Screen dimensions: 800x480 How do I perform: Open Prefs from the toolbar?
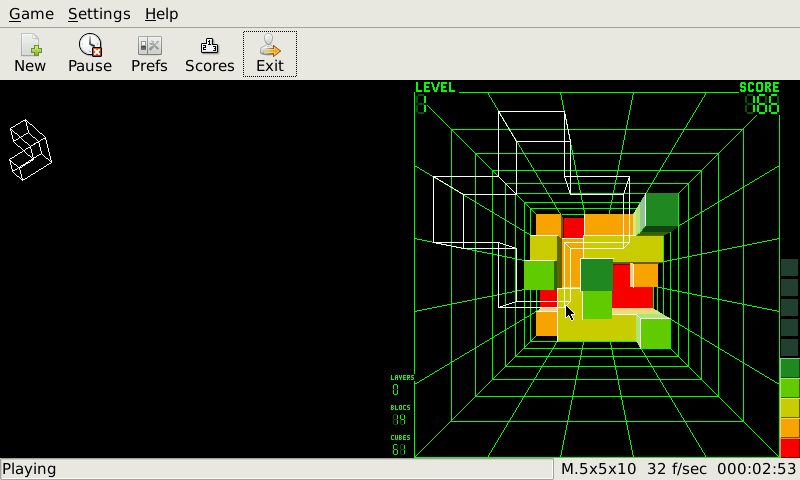[x=149, y=54]
